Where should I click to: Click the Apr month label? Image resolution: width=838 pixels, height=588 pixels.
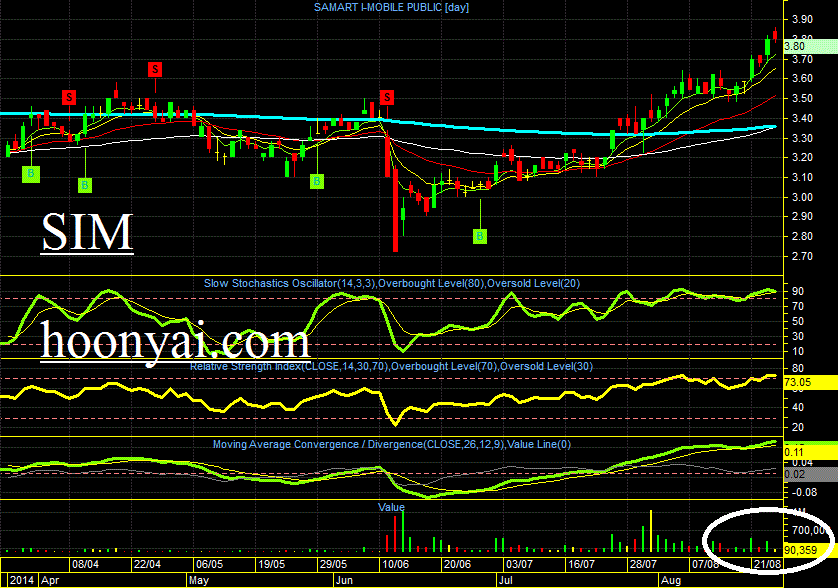(50, 580)
